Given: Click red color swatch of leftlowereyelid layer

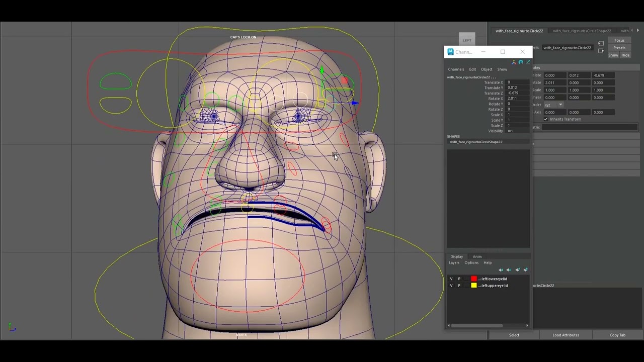Looking at the screenshot, I should pyautogui.click(x=473, y=279).
